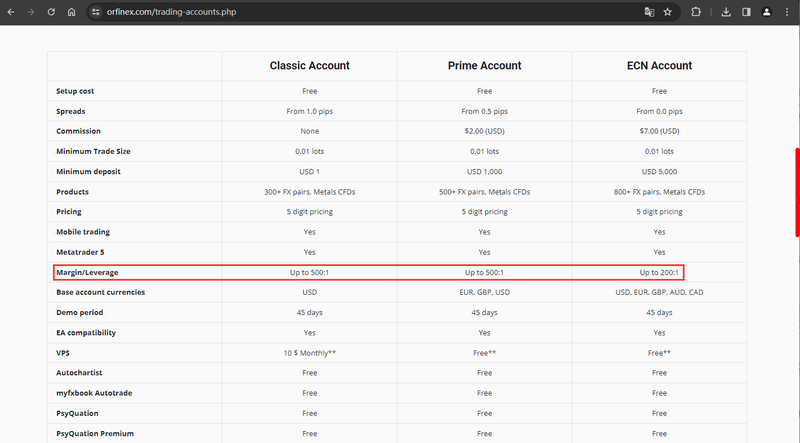Click the Pricing row label
This screenshot has height=443, width=800.
69,212
